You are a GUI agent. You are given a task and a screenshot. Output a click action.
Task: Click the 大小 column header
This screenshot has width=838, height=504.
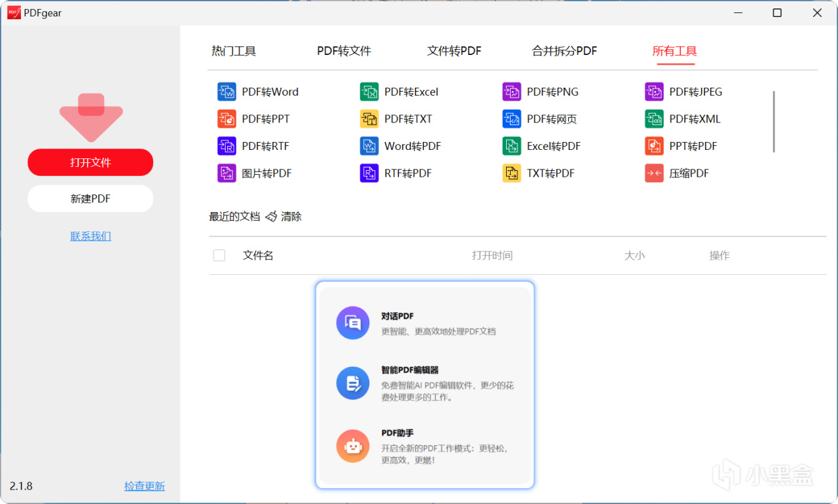point(634,255)
